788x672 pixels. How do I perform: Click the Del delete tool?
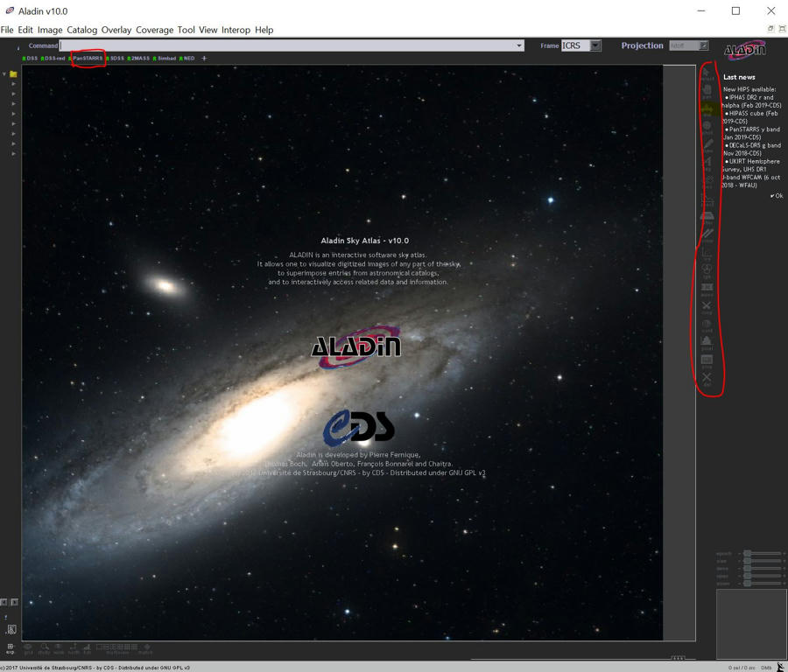click(707, 379)
